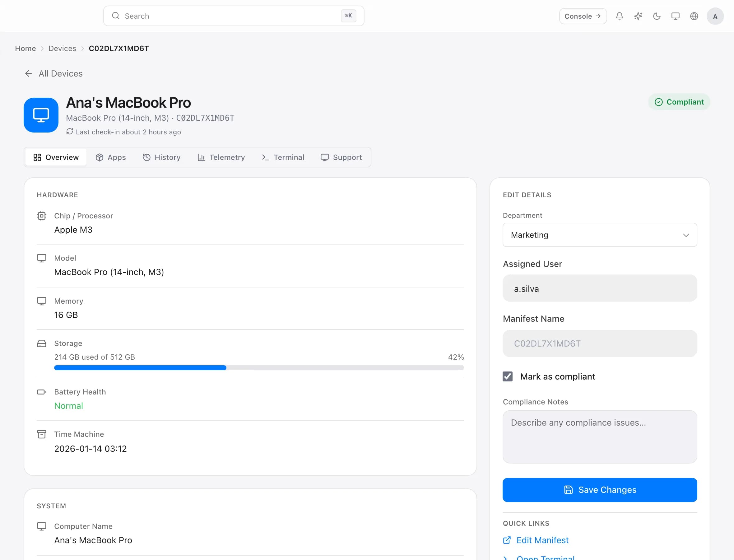The height and width of the screenshot is (560, 734).
Task: Open the Console button
Action: point(583,16)
